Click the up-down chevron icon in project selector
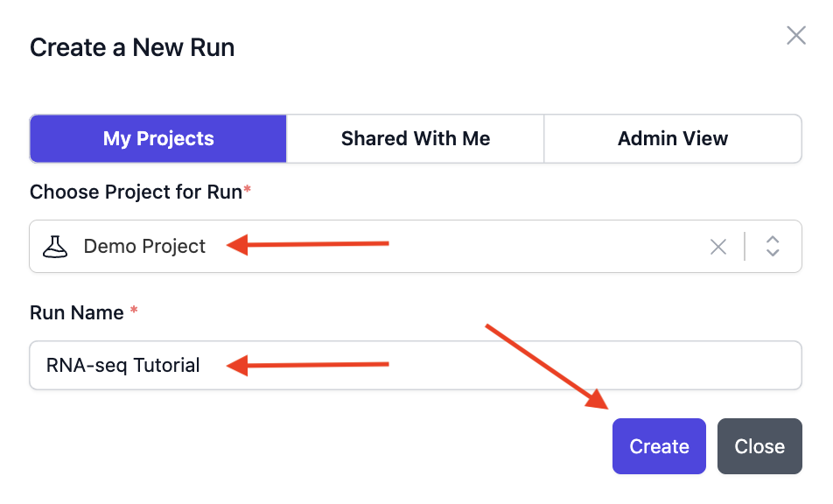 [x=773, y=246]
